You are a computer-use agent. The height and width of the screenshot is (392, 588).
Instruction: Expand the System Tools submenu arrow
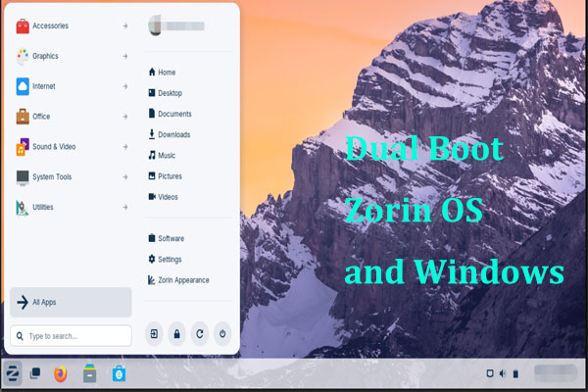point(125,177)
